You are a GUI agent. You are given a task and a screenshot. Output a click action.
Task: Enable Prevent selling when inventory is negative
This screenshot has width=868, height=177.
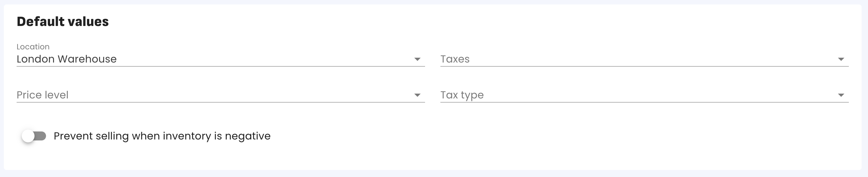click(x=34, y=136)
